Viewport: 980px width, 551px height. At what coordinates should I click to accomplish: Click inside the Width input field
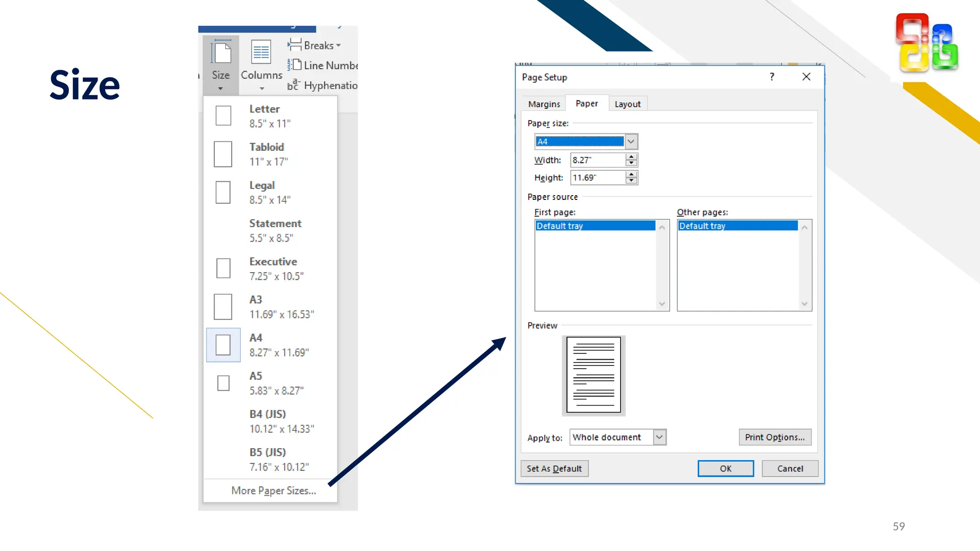point(597,160)
